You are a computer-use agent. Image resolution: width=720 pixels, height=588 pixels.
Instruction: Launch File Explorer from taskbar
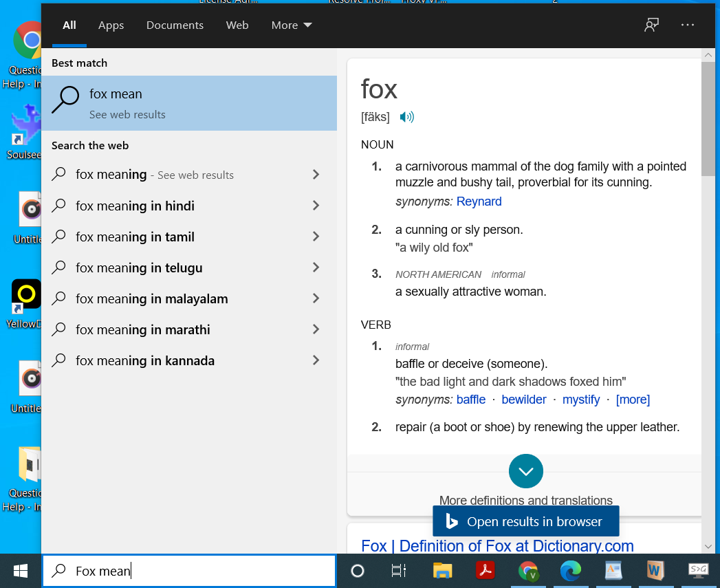442,571
